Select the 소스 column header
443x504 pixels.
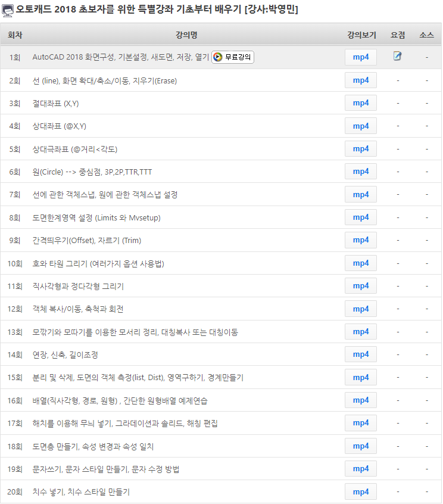click(426, 35)
